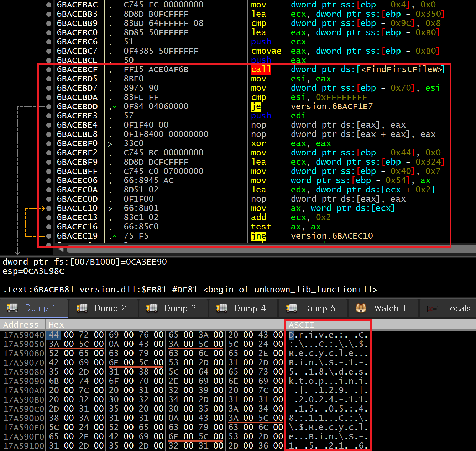Select dump address 17A590C0
476x451 pixels.
23,409
